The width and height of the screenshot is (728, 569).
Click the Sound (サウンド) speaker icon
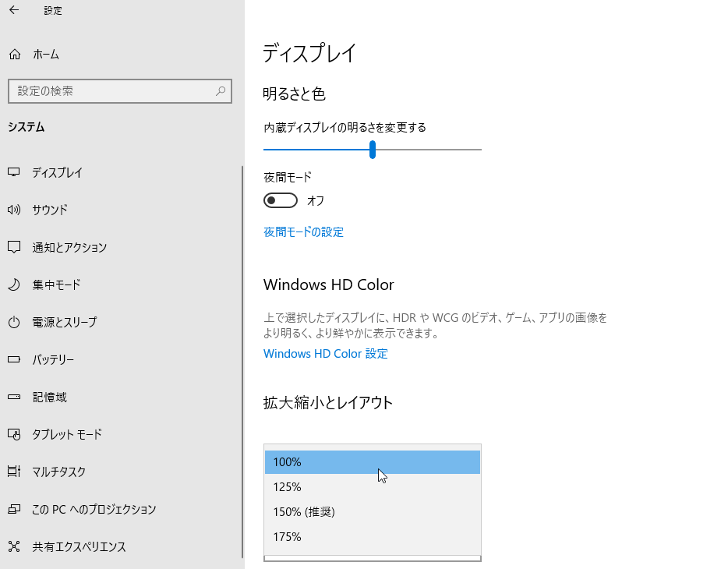point(14,210)
